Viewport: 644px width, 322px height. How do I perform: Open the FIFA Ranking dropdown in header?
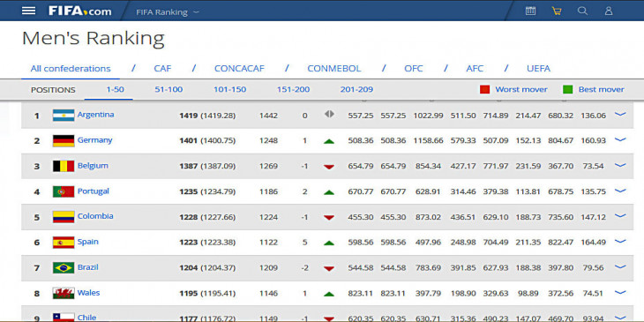[168, 12]
